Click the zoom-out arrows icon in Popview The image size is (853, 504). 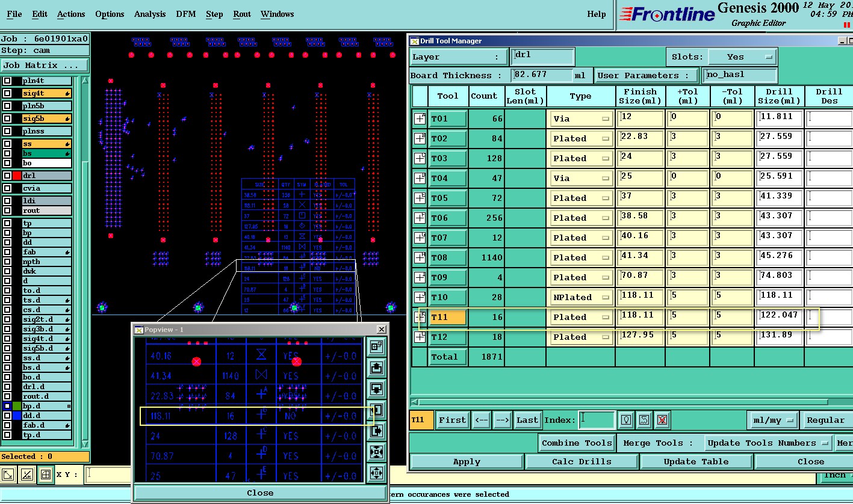click(377, 473)
